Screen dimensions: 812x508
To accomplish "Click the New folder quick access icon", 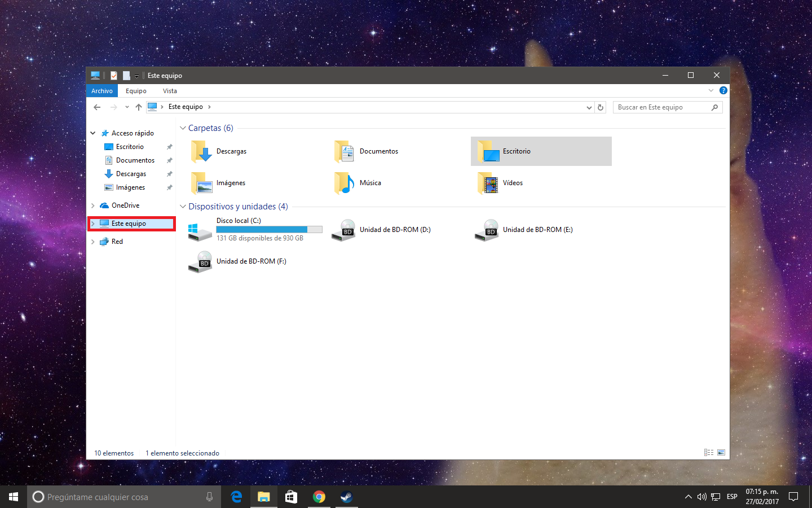I will tap(126, 76).
